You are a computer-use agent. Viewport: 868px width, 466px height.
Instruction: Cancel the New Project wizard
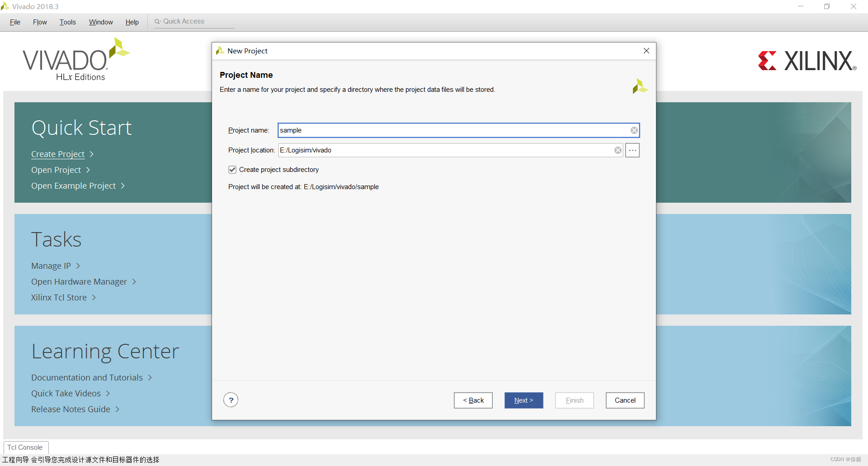[625, 400]
